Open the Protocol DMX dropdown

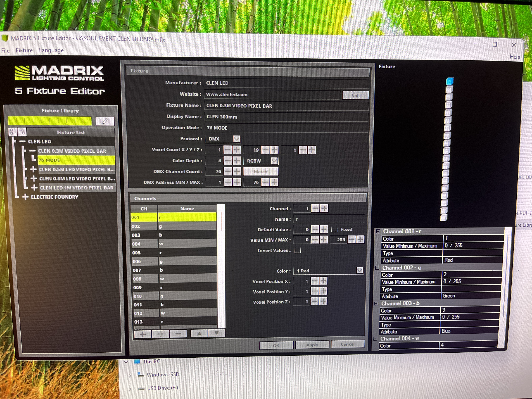(x=236, y=139)
